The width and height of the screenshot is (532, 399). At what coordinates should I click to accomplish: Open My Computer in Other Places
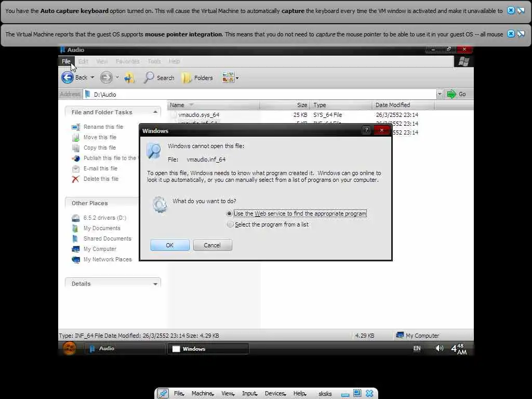pyautogui.click(x=100, y=249)
